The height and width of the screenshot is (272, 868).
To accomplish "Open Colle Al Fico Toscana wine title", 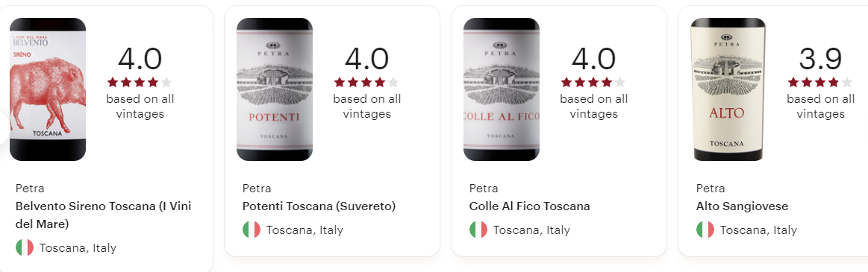I will point(529,206).
